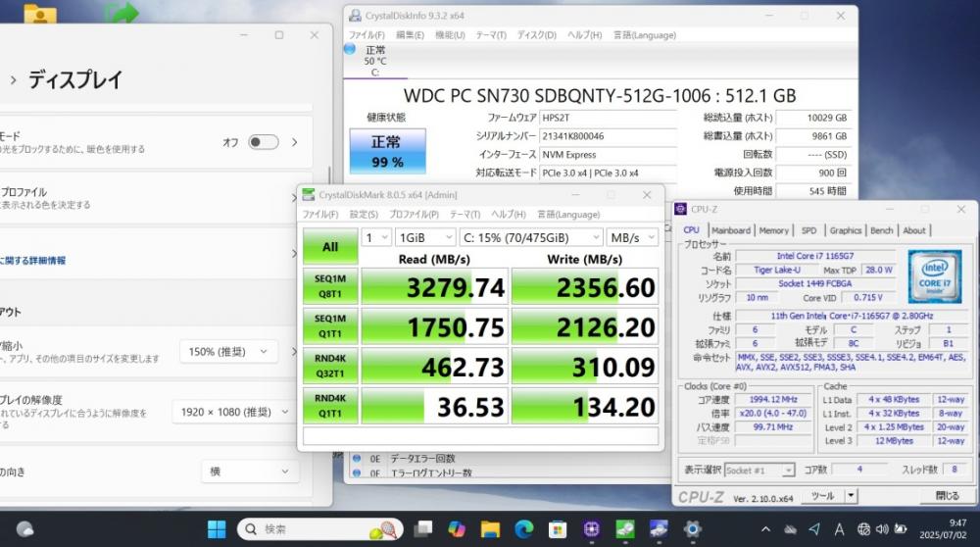980x547 pixels.
Task: Click the blue status dot of row 0E
Action: pos(357,459)
